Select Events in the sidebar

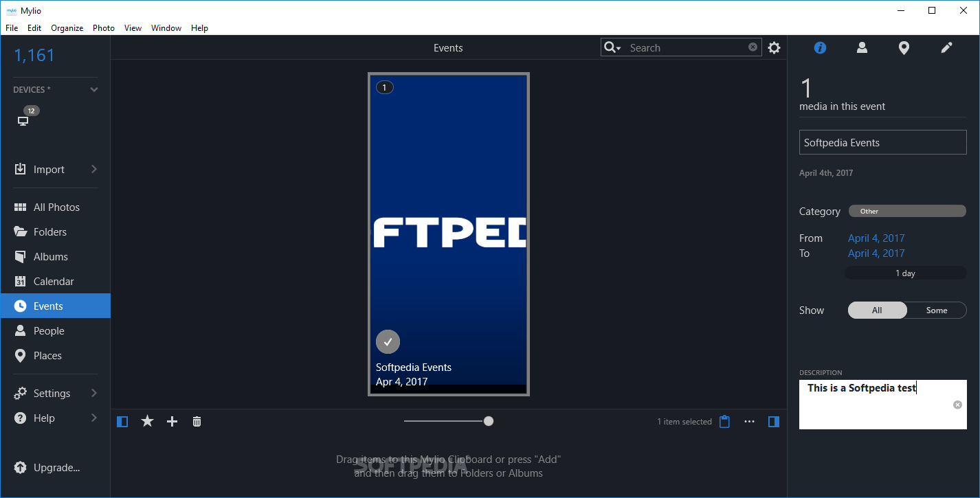pos(56,306)
